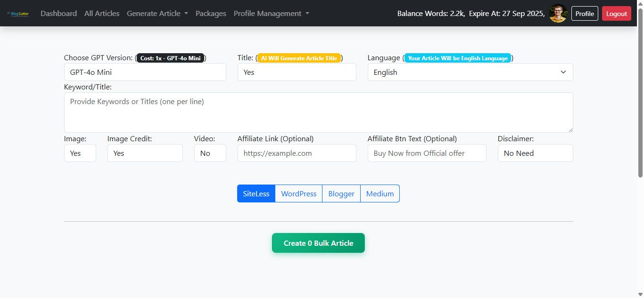644x298 pixels.
Task: Click the Profile button
Action: 585,14
